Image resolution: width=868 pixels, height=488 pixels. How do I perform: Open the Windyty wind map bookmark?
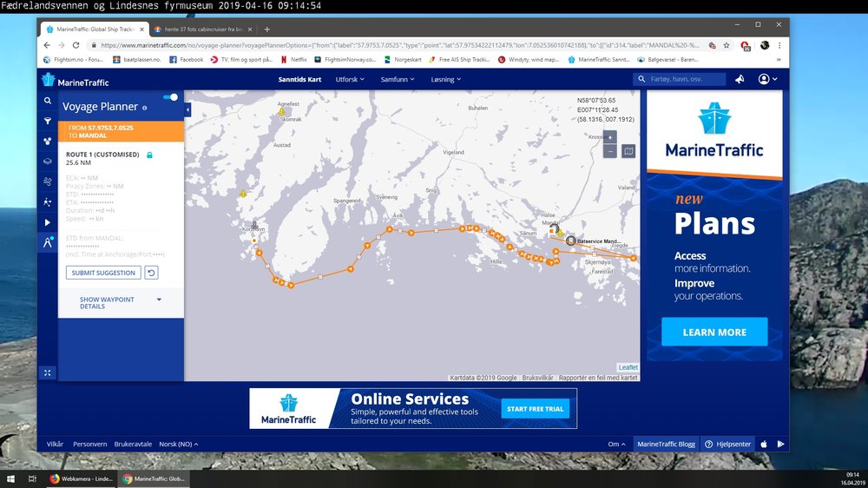pyautogui.click(x=529, y=59)
